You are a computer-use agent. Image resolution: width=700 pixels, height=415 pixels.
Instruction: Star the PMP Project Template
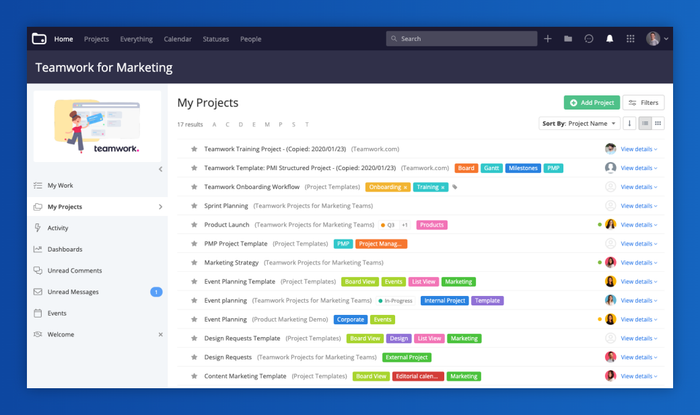point(194,244)
